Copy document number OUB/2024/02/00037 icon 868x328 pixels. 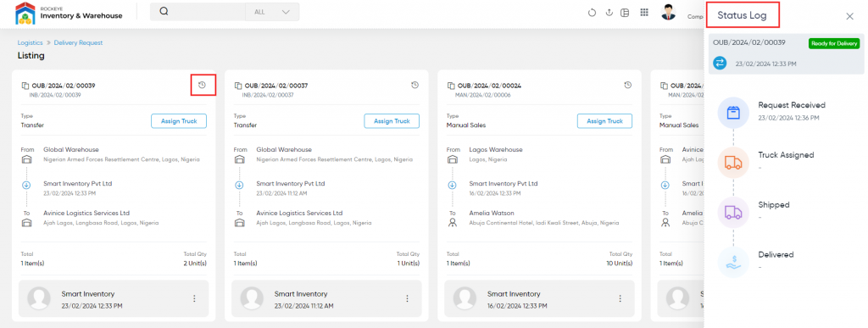click(238, 86)
